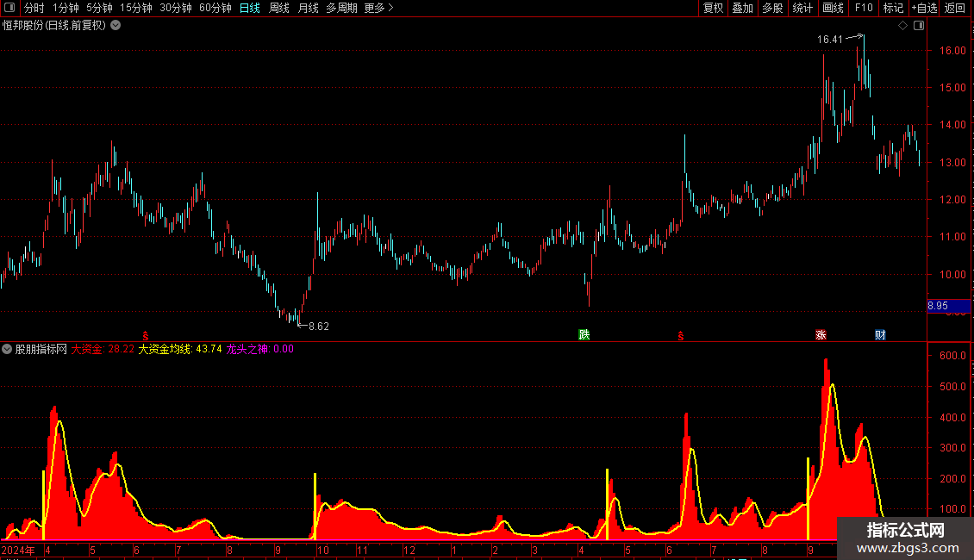This screenshot has width=974, height=560.
Task: Click the diamond icon at chart top-right
Action: point(903,26)
